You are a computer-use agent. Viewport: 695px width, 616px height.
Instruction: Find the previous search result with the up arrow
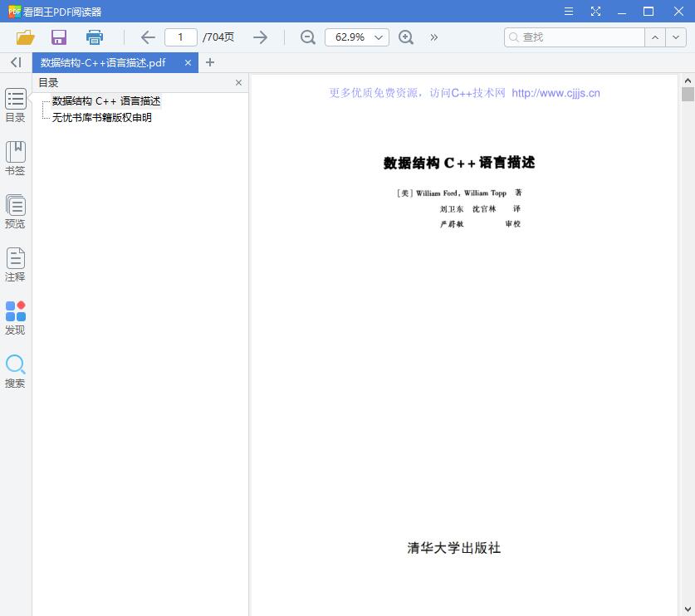click(655, 37)
